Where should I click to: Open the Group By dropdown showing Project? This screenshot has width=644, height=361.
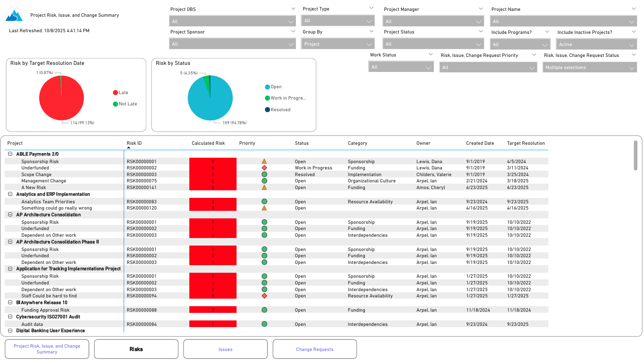pos(338,44)
